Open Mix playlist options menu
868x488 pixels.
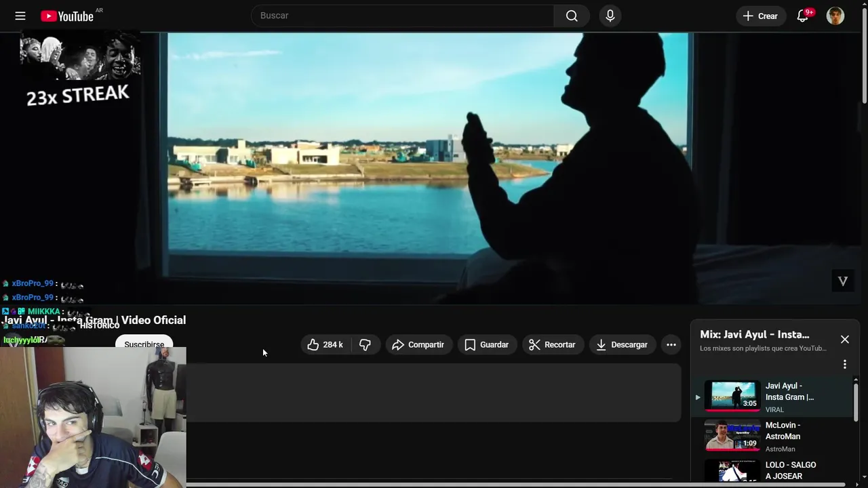[845, 364]
